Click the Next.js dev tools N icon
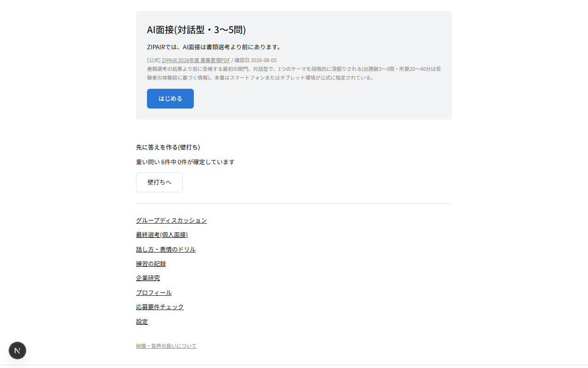The image size is (588, 368). click(x=17, y=351)
